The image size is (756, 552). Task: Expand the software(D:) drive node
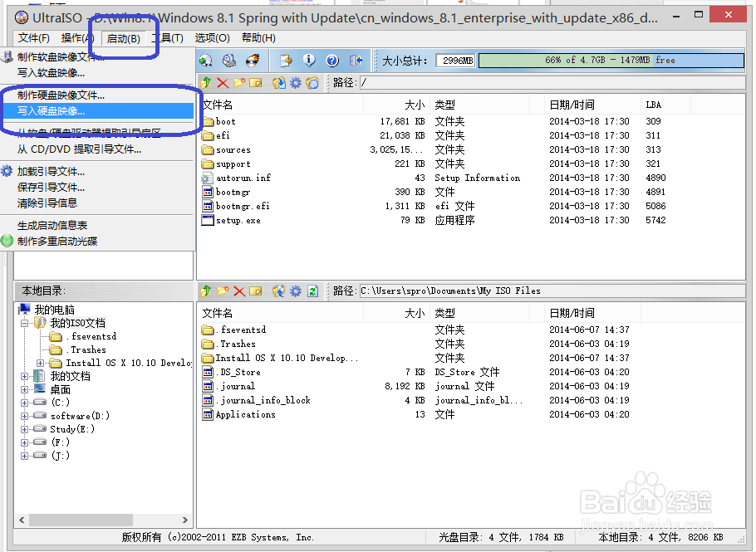coord(25,416)
